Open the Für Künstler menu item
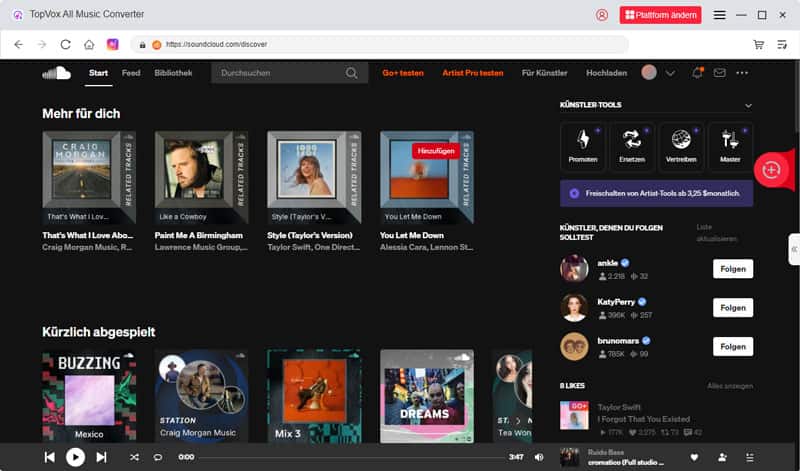This screenshot has width=800, height=471. 544,73
